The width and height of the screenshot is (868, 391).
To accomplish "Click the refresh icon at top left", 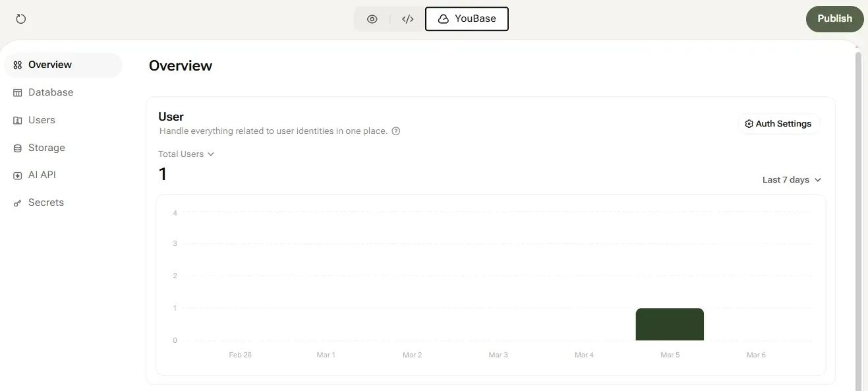I will [21, 19].
